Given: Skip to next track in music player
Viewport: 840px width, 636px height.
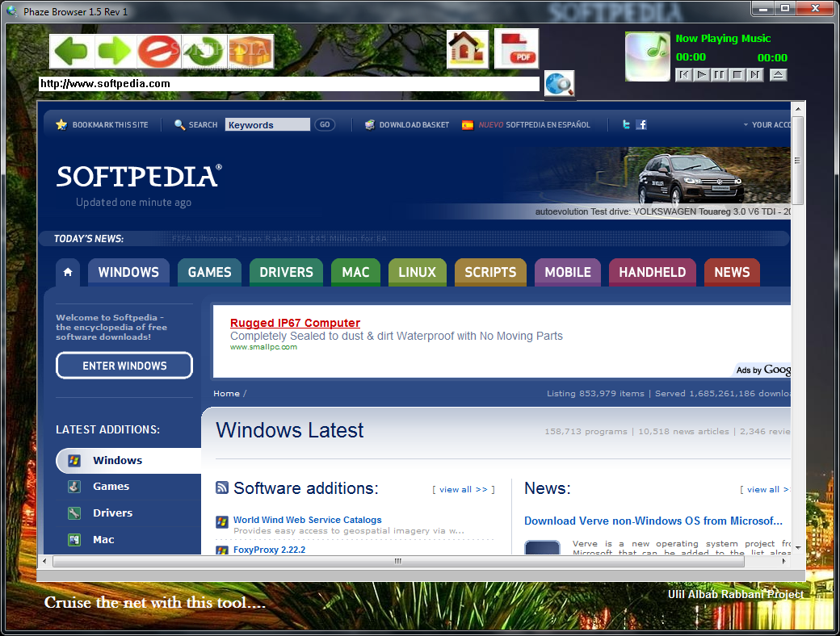Looking at the screenshot, I should [x=755, y=74].
